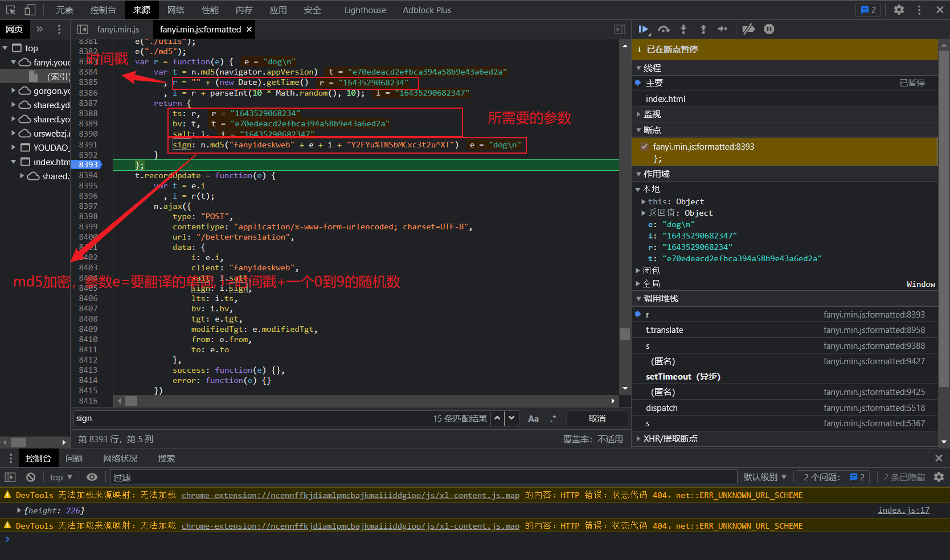The height and width of the screenshot is (560, 950).
Task: Open the issues counter badge showing 2
Action: [869, 10]
